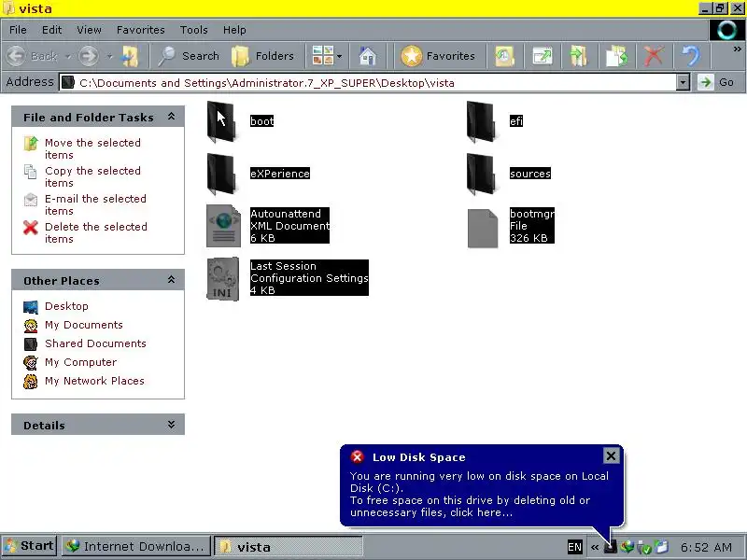Click the Internet Download Manager tray icon
This screenshot has height=560, width=747.
(x=627, y=547)
